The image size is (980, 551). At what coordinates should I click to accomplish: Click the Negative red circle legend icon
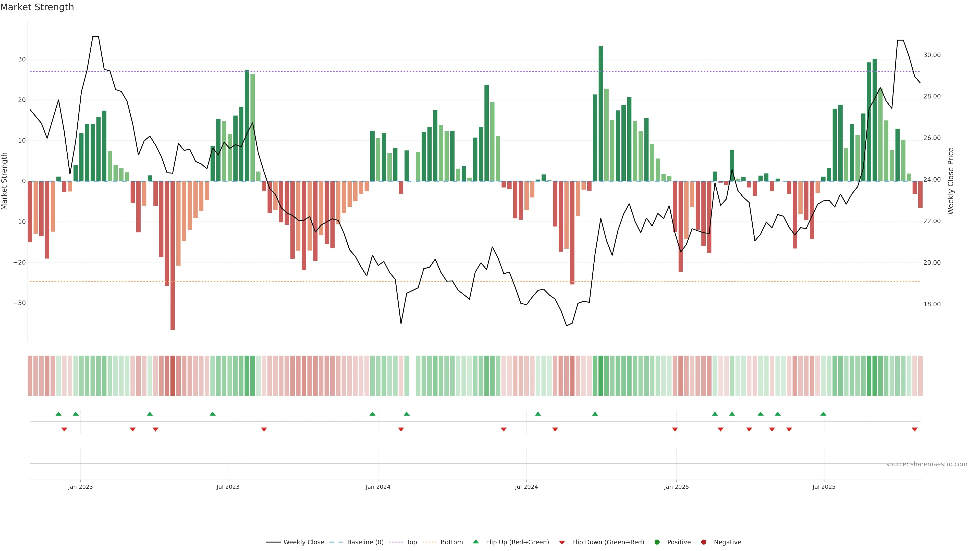[703, 542]
